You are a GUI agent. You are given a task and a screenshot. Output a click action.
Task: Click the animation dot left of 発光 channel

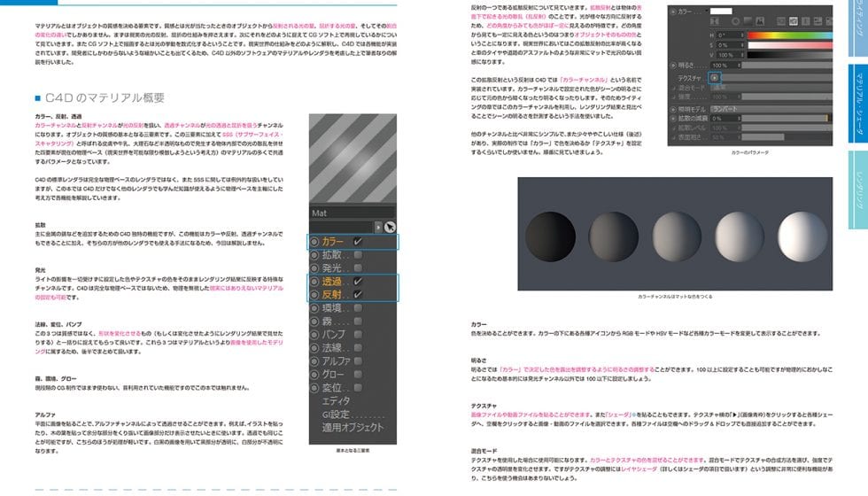pos(314,268)
